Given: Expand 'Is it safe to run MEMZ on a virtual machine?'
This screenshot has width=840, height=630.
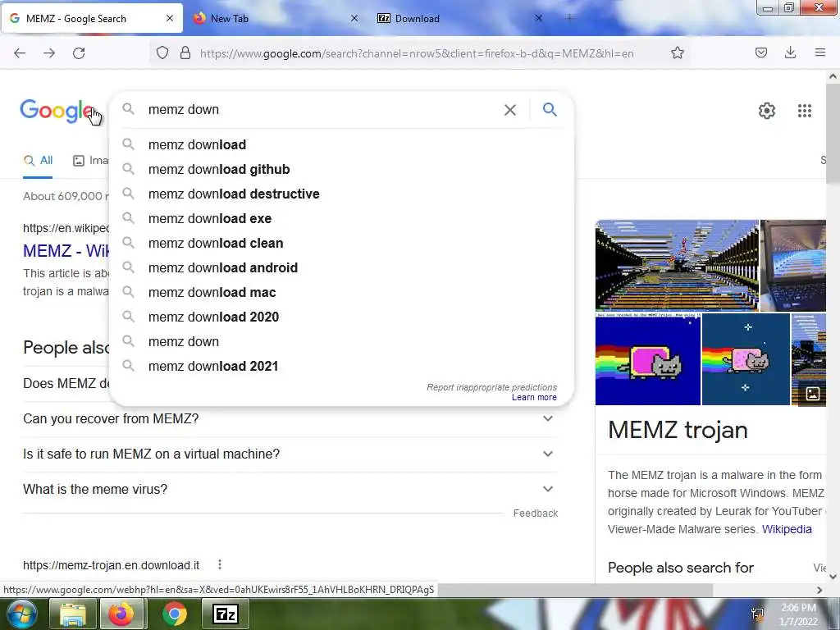Looking at the screenshot, I should coord(290,454).
